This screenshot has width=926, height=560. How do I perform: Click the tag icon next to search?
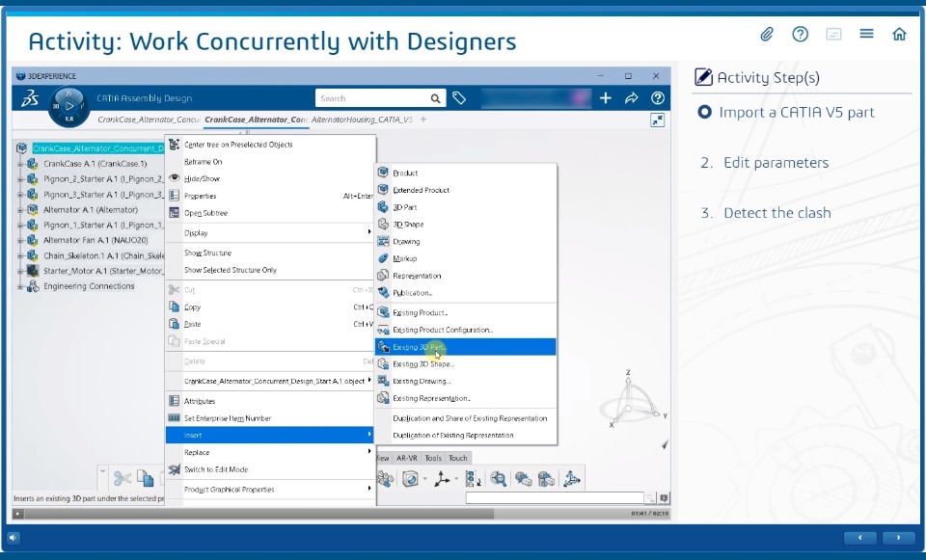pos(459,98)
